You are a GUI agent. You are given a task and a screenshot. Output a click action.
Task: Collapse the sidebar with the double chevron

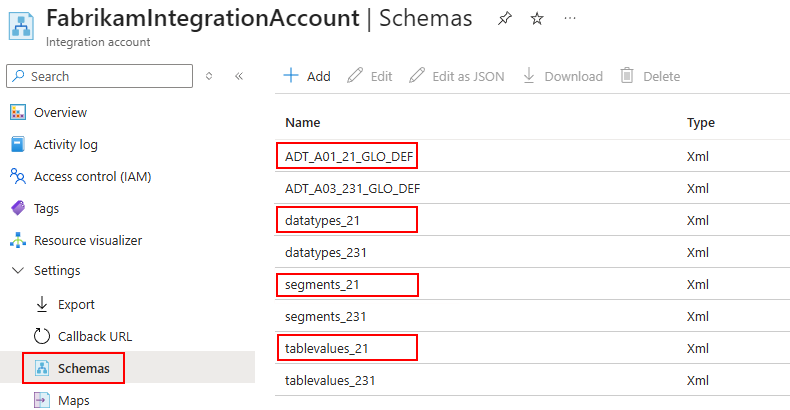239,76
